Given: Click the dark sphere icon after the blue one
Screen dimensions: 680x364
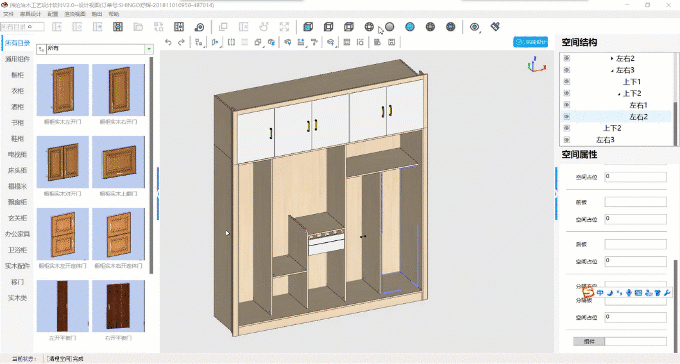Looking at the screenshot, I should coord(430,27).
